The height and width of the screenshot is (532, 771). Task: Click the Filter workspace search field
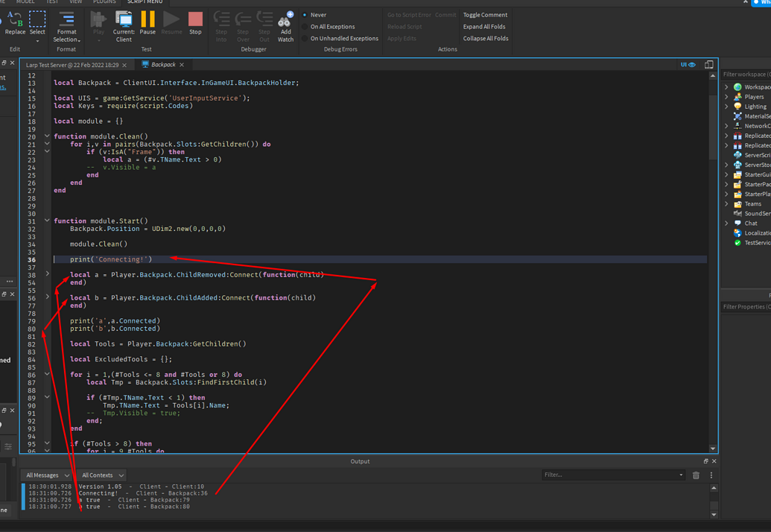pos(745,74)
